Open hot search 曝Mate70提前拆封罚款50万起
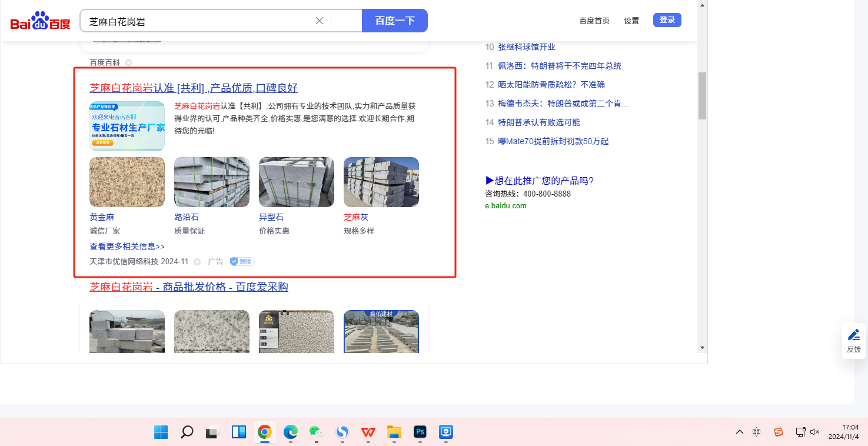 (x=553, y=141)
